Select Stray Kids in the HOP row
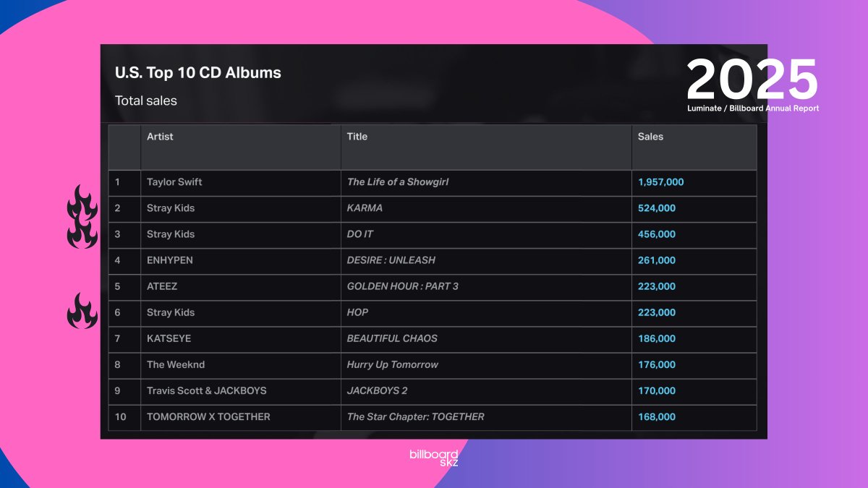The height and width of the screenshot is (488, 868). [171, 312]
